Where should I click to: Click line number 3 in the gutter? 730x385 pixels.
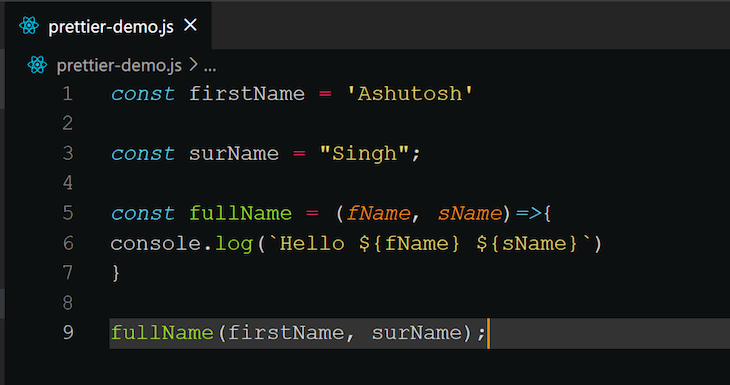tap(68, 153)
